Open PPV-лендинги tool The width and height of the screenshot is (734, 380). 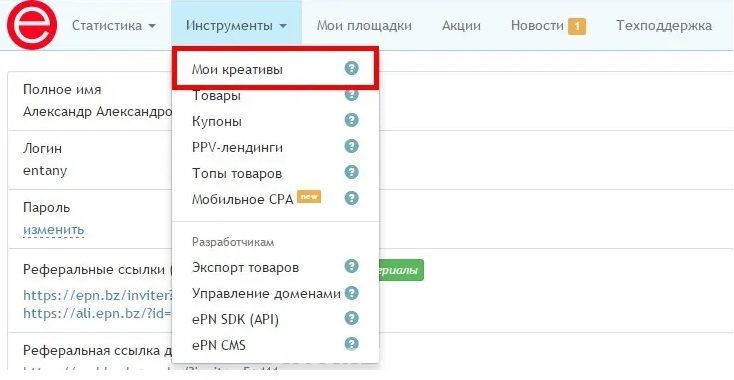tap(237, 147)
